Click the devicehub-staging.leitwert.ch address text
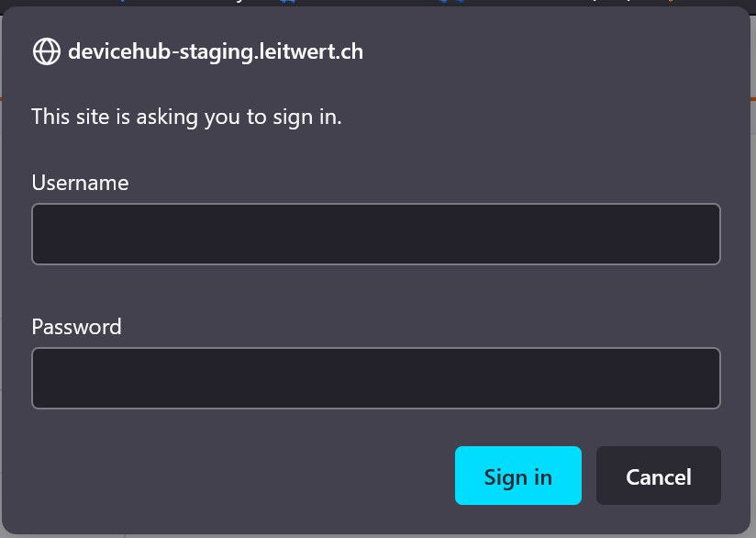 click(216, 51)
